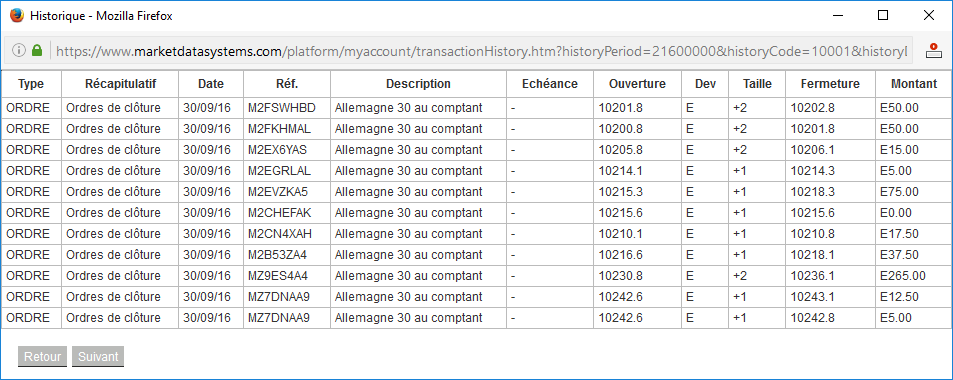Click amount E37.50

pos(900,255)
